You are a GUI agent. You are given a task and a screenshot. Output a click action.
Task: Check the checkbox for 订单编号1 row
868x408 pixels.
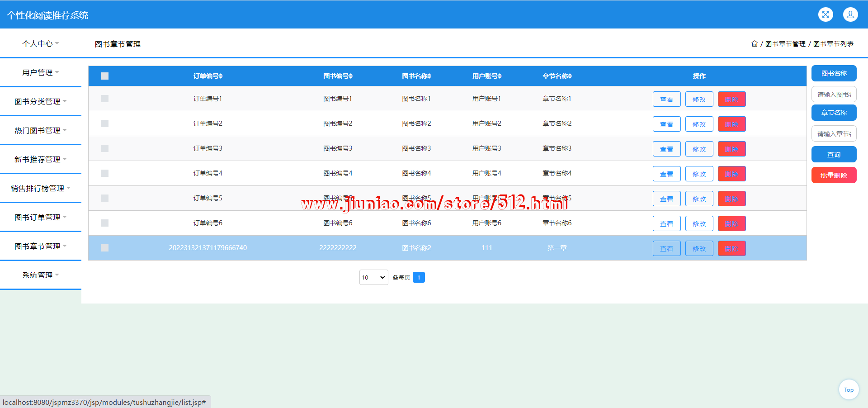click(105, 99)
